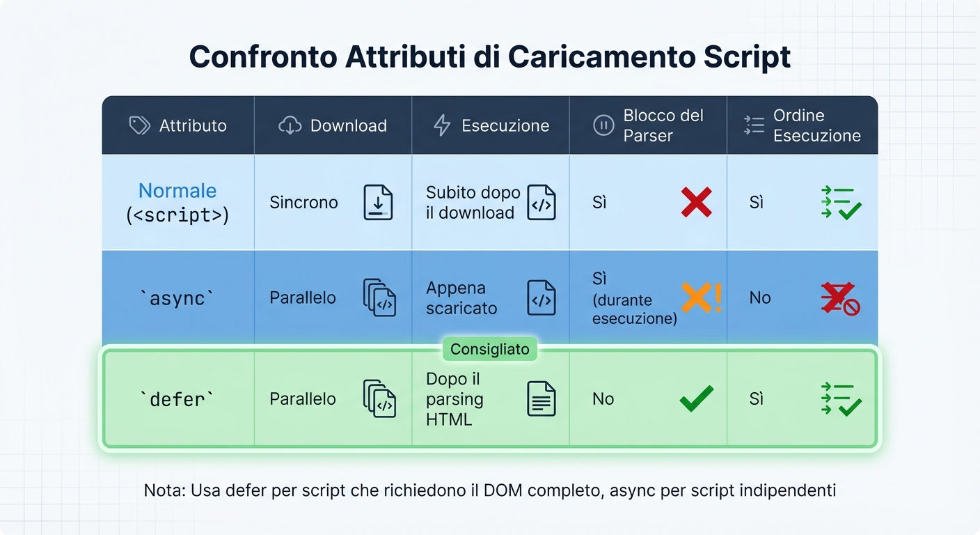Click the tag icon beside Attributo header
Image resolution: width=980 pixels, height=535 pixels.
[139, 125]
